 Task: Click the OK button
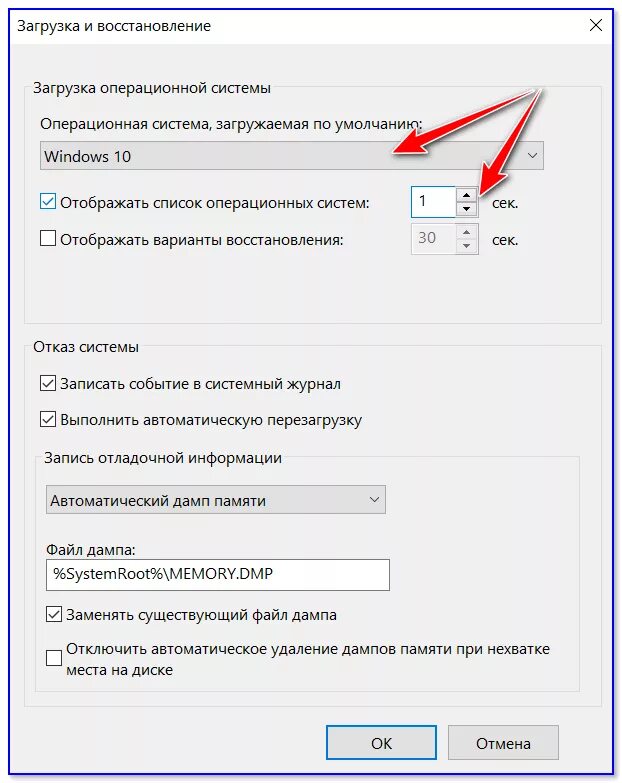click(381, 743)
